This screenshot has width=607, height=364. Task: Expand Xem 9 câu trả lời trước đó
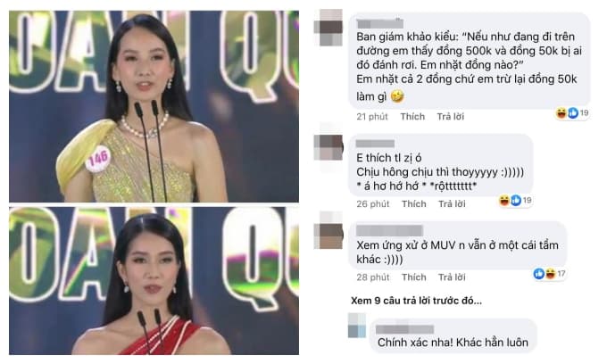click(417, 301)
